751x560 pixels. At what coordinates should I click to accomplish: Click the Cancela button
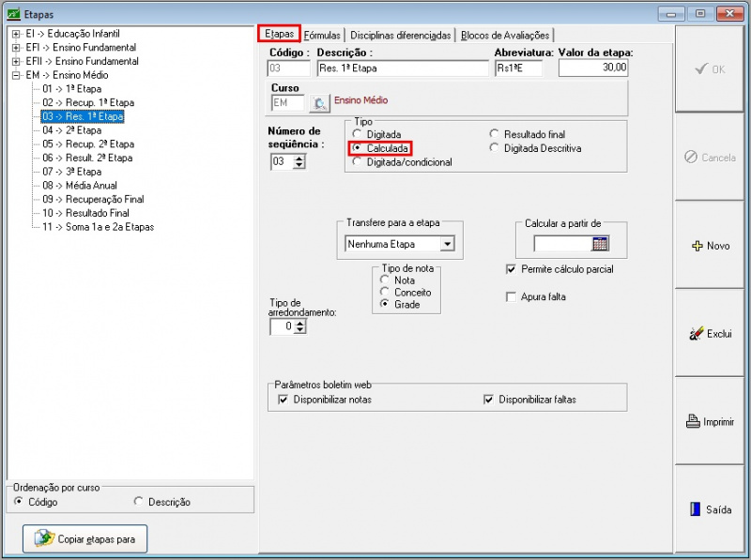coord(710,158)
